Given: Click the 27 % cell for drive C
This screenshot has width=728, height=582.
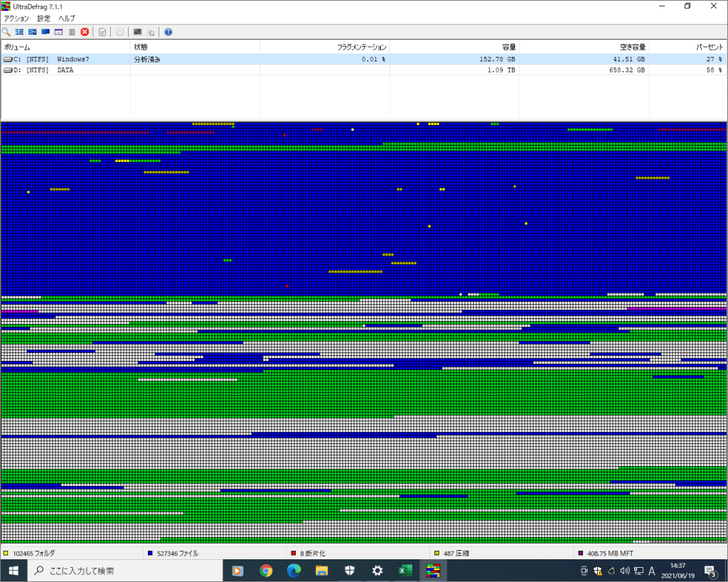Looking at the screenshot, I should tap(714, 60).
